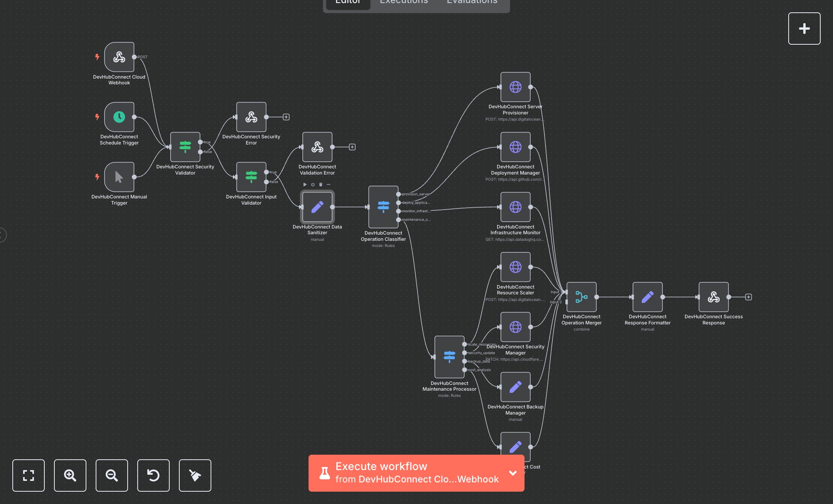
Task: Run Data Sanitizer node with play icon
Action: click(305, 185)
